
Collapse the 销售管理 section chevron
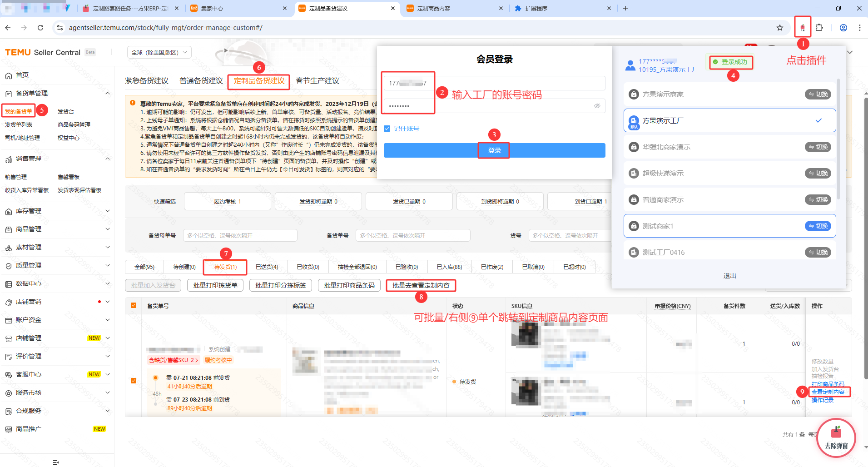tap(108, 159)
